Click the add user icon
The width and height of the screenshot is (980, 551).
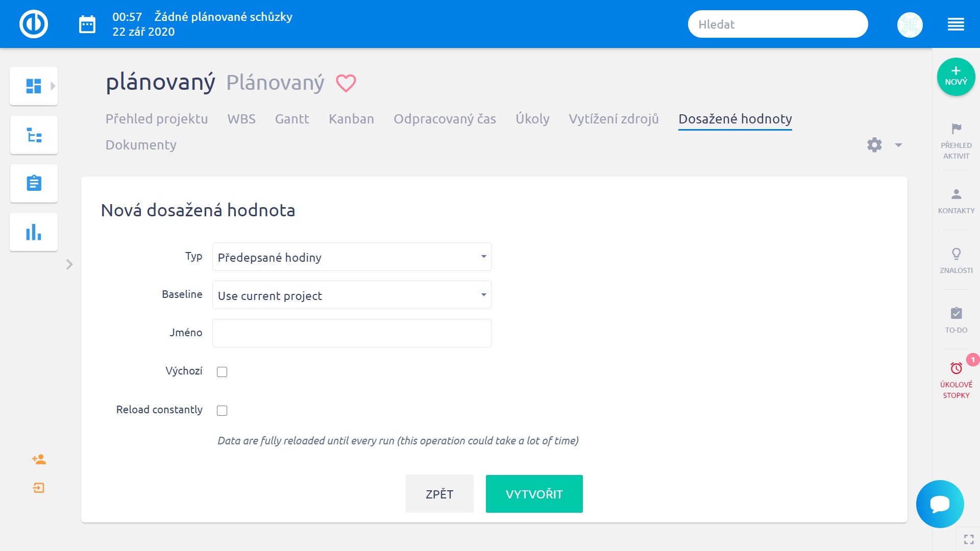click(39, 460)
